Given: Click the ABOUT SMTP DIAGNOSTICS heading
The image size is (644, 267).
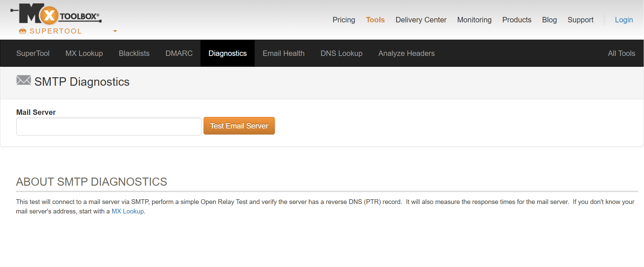Looking at the screenshot, I should click(91, 182).
